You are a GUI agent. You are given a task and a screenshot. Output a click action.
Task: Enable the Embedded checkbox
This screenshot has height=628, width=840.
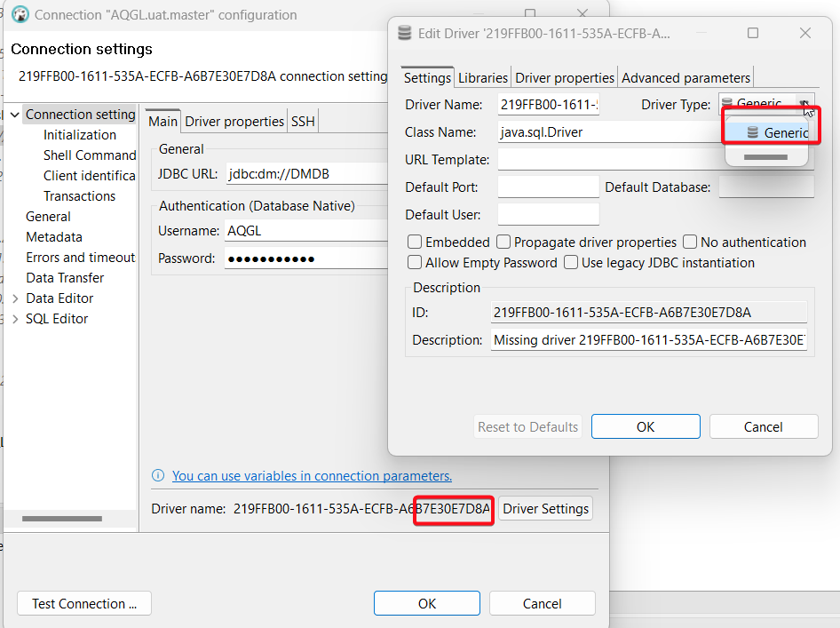[x=414, y=242]
